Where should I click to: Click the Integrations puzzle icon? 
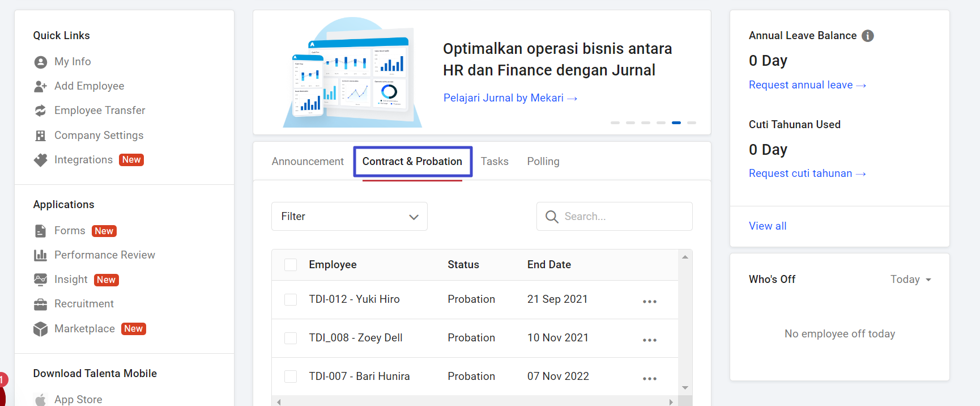pyautogui.click(x=40, y=160)
